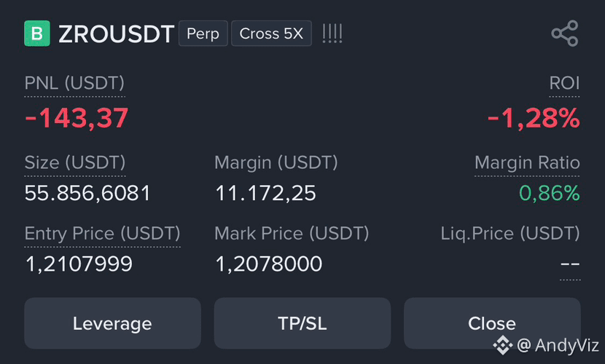Tap the share icon
The image size is (605, 364).
[565, 33]
